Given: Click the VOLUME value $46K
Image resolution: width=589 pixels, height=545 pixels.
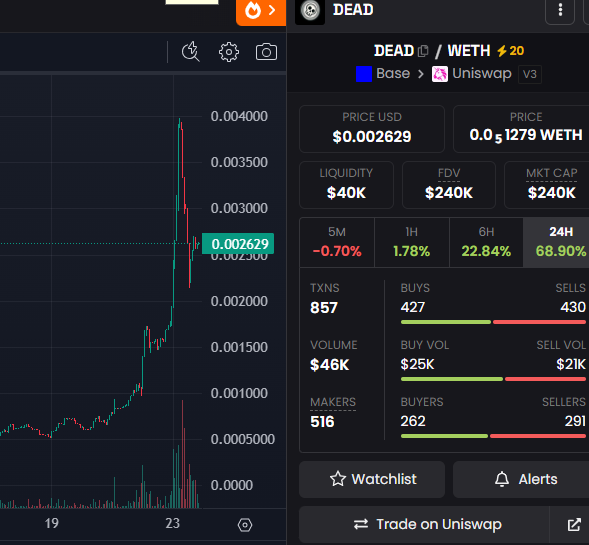Looking at the screenshot, I should (x=329, y=365).
